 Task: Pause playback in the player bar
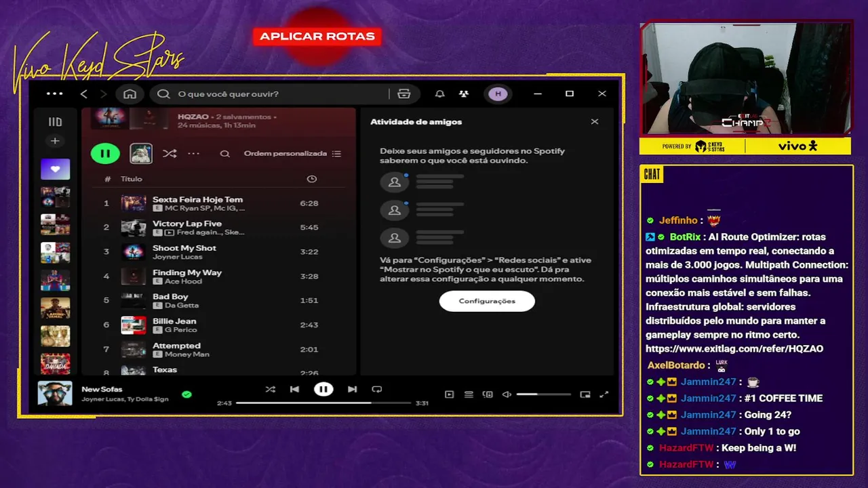[323, 389]
